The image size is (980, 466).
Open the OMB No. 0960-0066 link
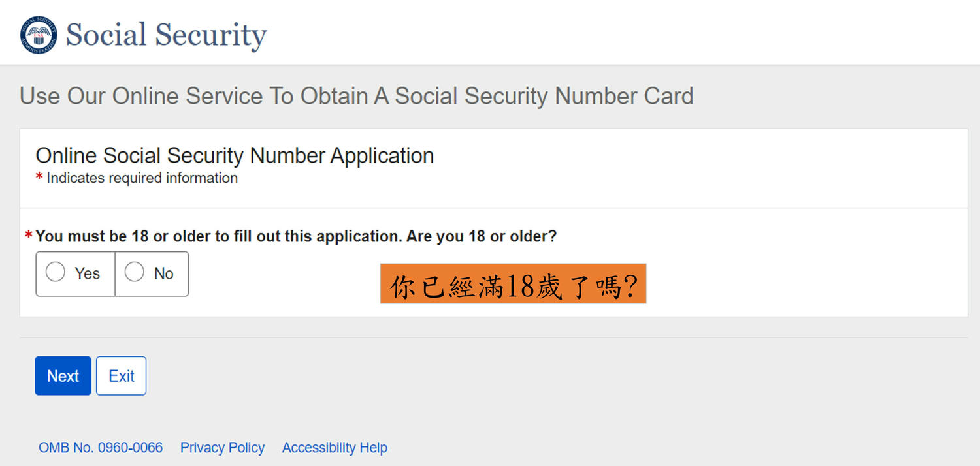101,448
